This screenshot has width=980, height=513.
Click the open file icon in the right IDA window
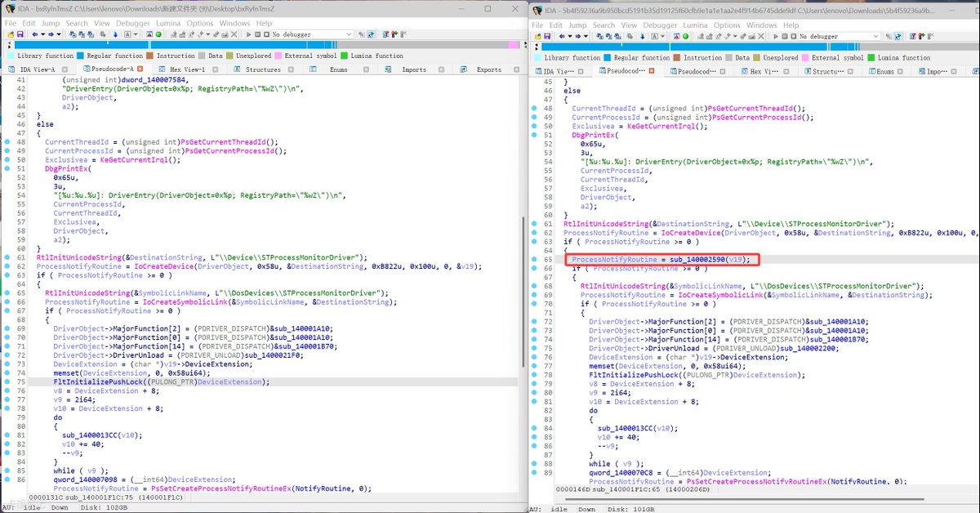[x=537, y=36]
